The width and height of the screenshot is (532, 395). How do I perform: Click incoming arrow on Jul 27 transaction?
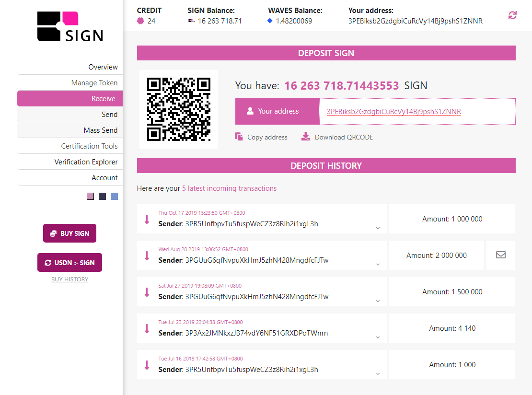click(x=147, y=292)
